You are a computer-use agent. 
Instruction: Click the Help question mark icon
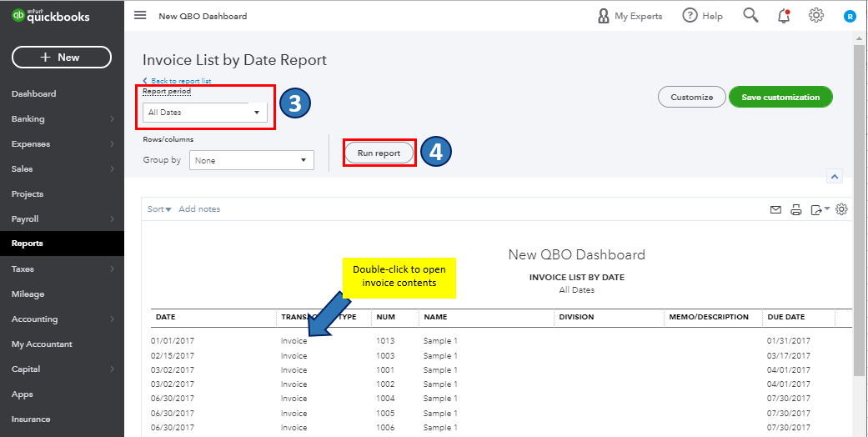[690, 16]
